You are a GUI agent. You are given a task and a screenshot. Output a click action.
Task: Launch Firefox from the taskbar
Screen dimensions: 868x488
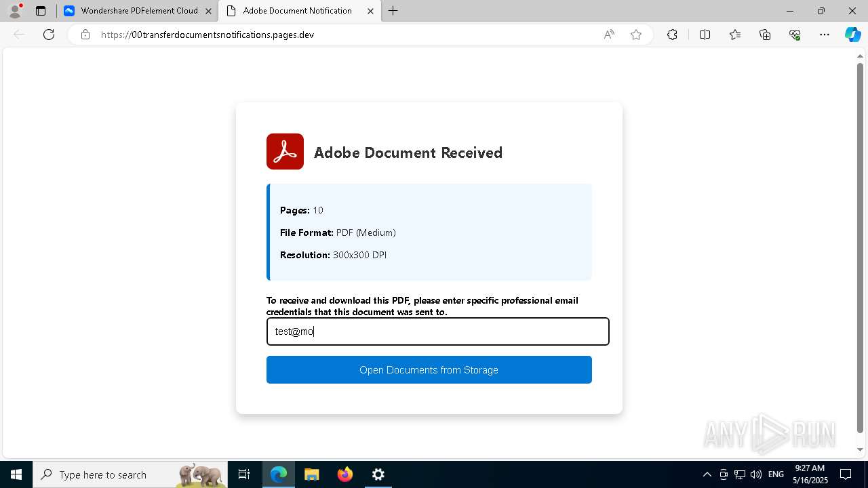pyautogui.click(x=345, y=474)
